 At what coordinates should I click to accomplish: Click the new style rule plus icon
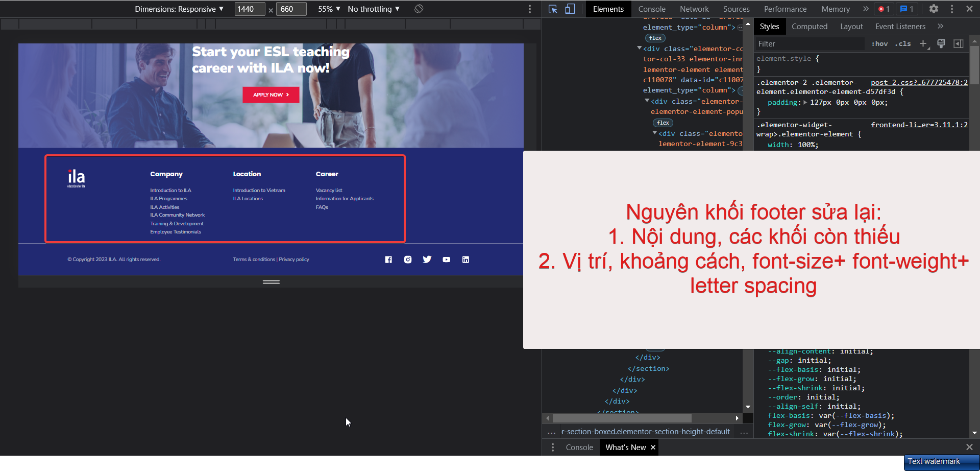point(923,44)
